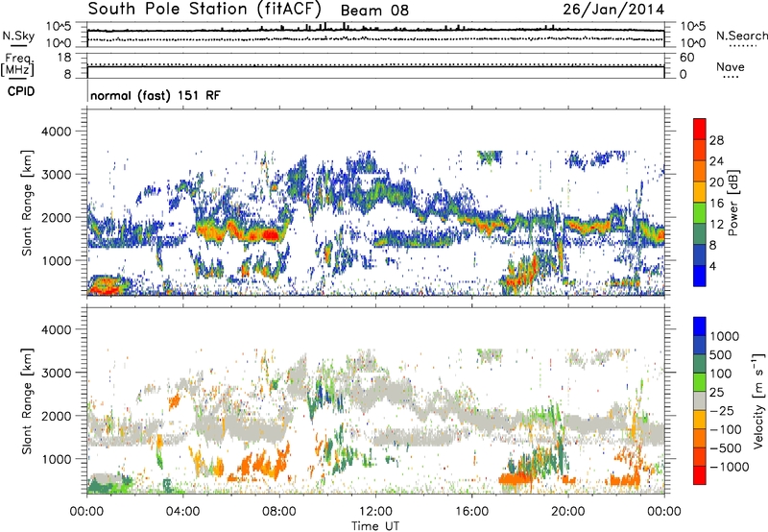Viewport: 768px width, 532px height.
Task: Click Slant Range [km] label of velocity panel
Action: coord(27,401)
